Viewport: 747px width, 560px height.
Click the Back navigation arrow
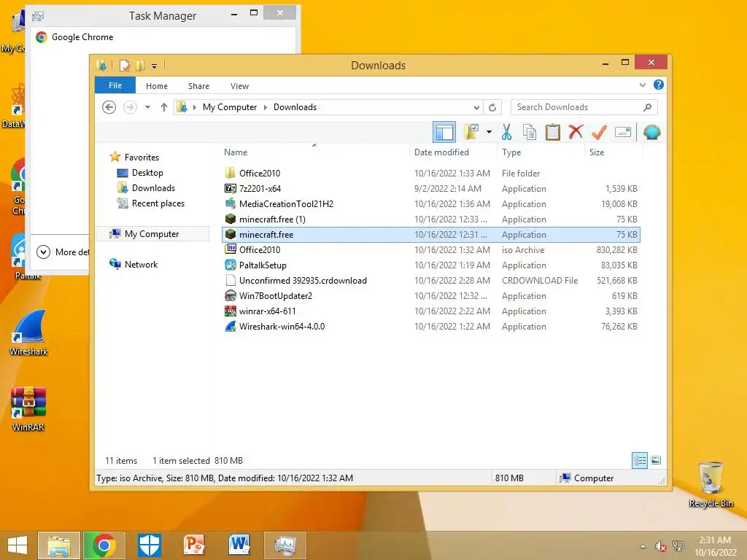tap(109, 107)
